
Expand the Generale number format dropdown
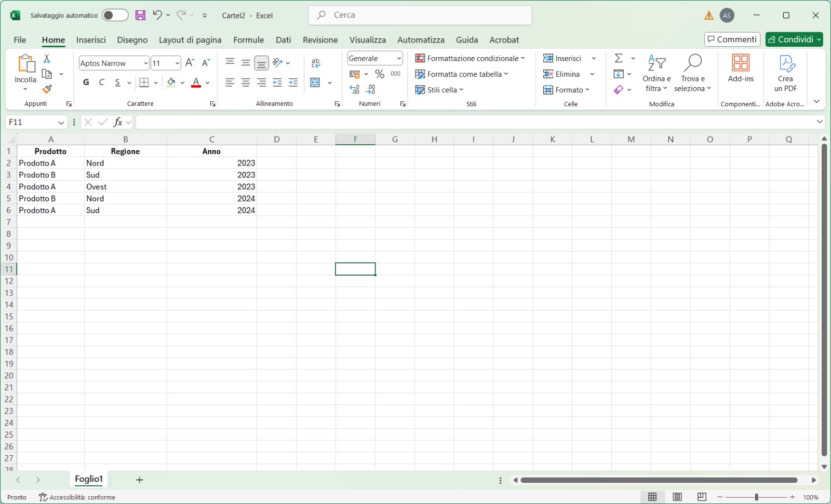[399, 59]
